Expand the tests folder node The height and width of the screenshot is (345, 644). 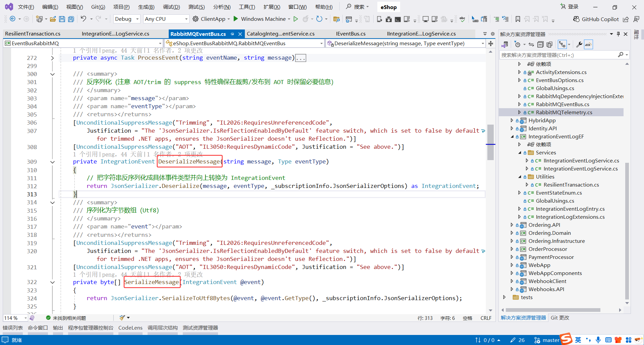[504, 297]
